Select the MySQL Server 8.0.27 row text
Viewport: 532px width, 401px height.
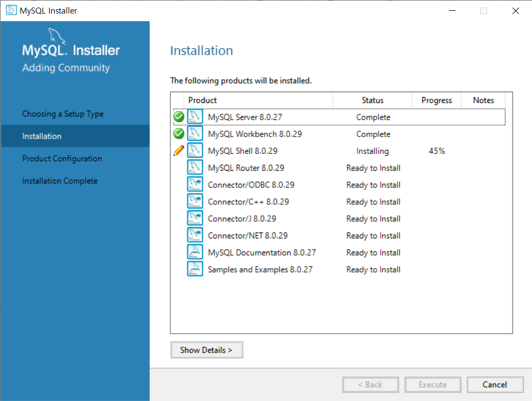245,117
